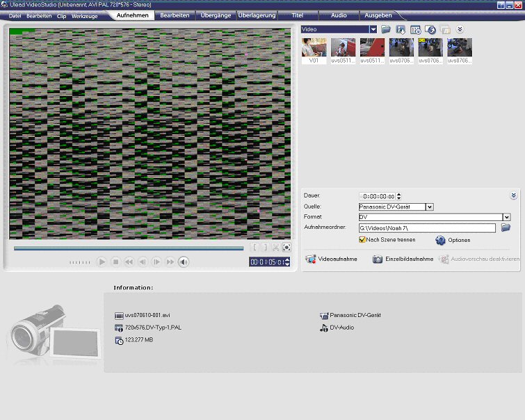Click the library manager icon in library toolbar
Viewport: 525px width, 420px height.
[415, 29]
